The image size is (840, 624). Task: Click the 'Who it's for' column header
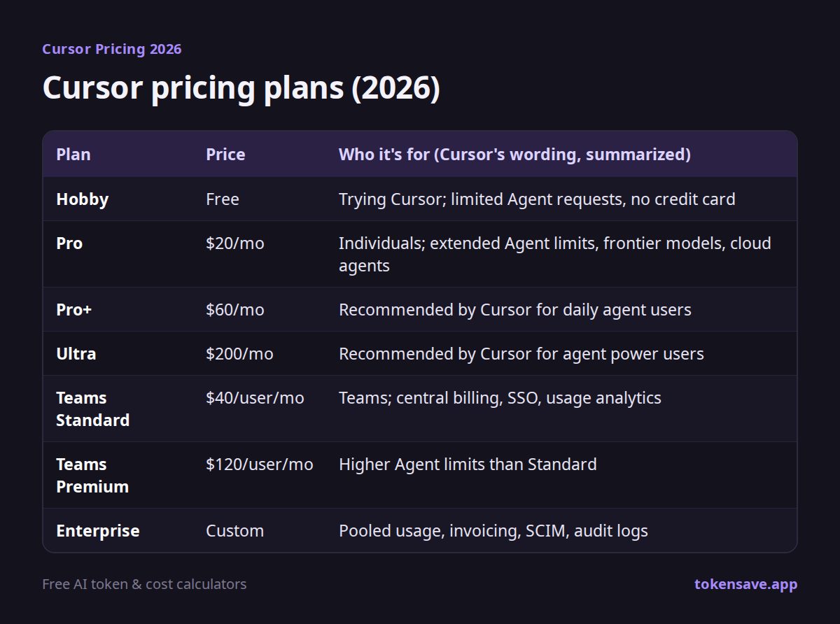(x=514, y=155)
